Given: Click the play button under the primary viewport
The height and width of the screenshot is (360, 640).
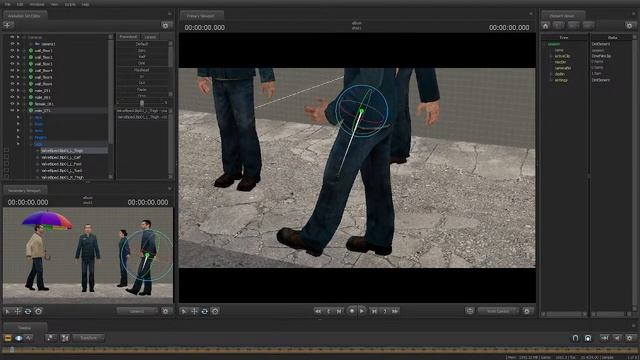Looking at the screenshot, I should 362,311.
